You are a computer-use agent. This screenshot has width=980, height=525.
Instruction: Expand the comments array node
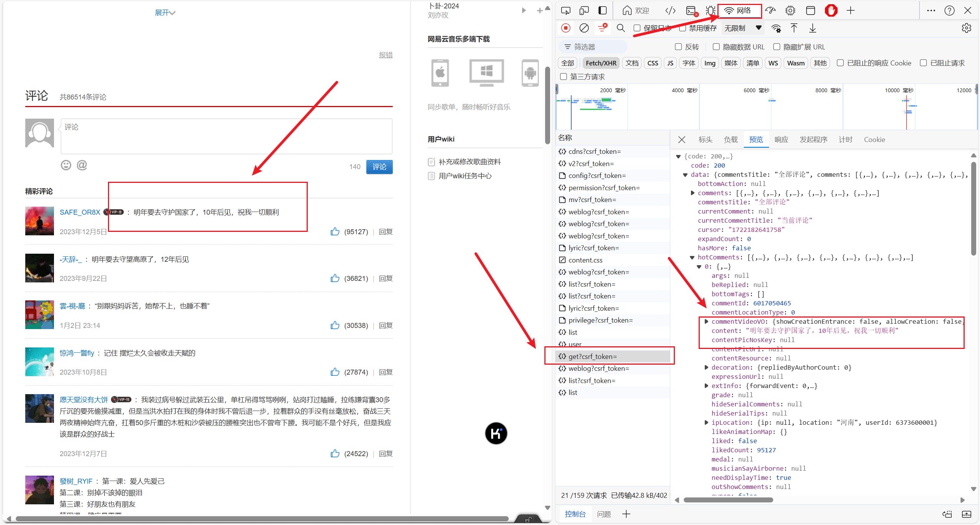pyautogui.click(x=693, y=193)
